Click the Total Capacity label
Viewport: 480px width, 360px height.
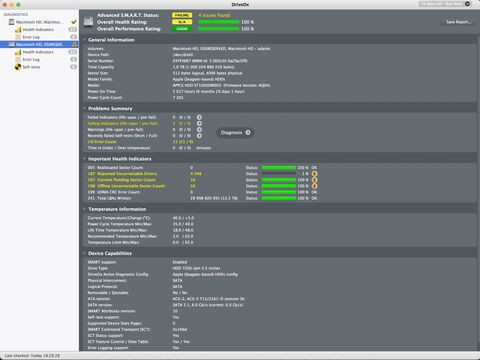click(x=101, y=67)
